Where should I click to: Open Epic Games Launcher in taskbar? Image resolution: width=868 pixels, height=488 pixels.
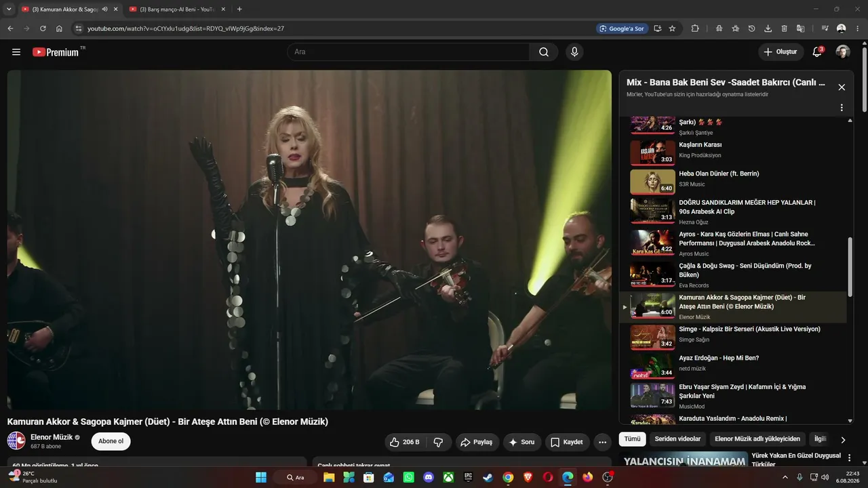tap(468, 477)
